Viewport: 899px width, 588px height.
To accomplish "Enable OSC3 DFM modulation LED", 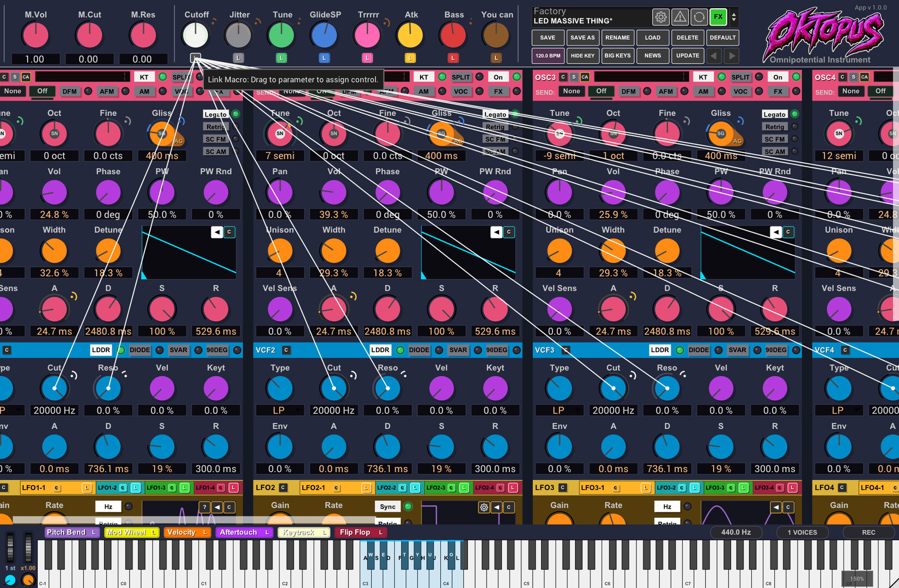I will click(647, 91).
